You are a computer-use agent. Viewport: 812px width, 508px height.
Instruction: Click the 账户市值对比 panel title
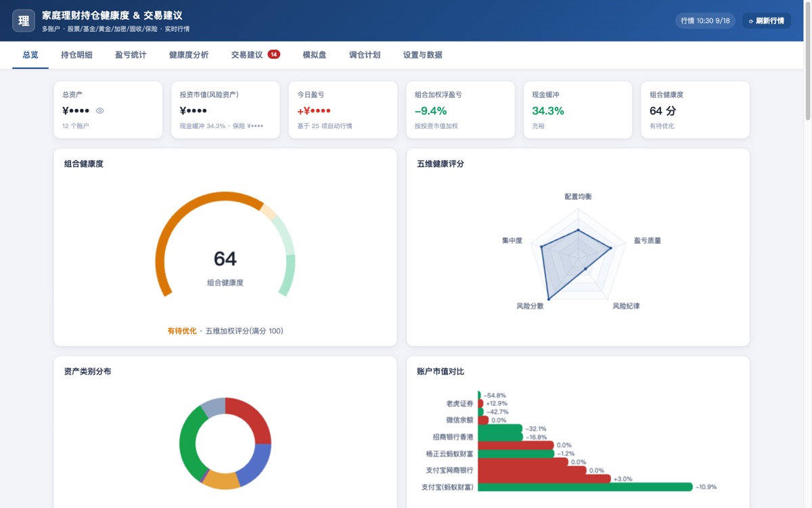click(441, 371)
